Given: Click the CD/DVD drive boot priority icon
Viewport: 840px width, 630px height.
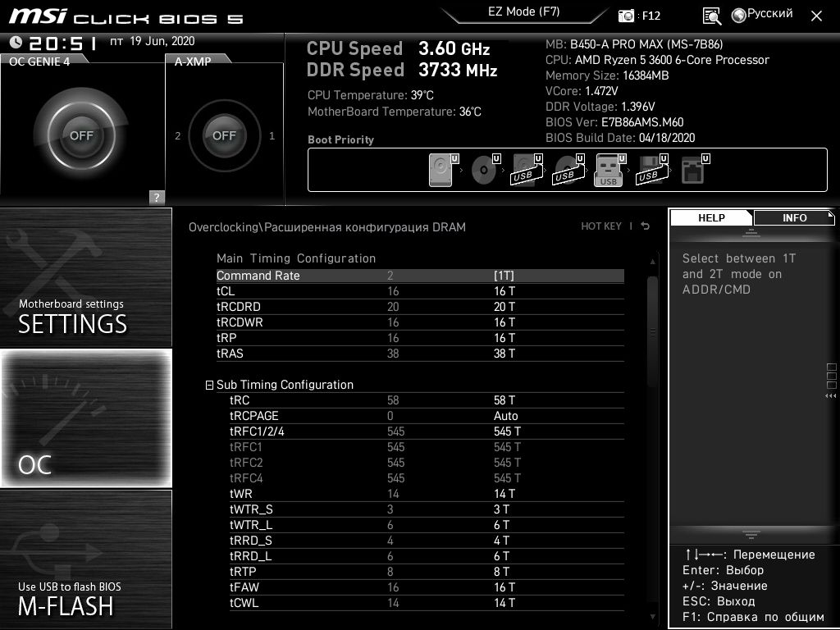Looking at the screenshot, I should pyautogui.click(x=484, y=170).
